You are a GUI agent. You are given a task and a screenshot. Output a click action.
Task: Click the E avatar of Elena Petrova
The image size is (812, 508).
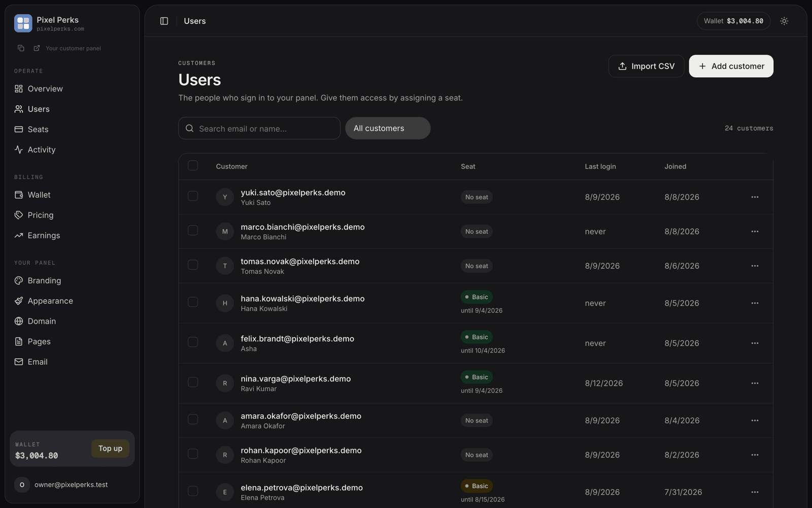click(225, 492)
